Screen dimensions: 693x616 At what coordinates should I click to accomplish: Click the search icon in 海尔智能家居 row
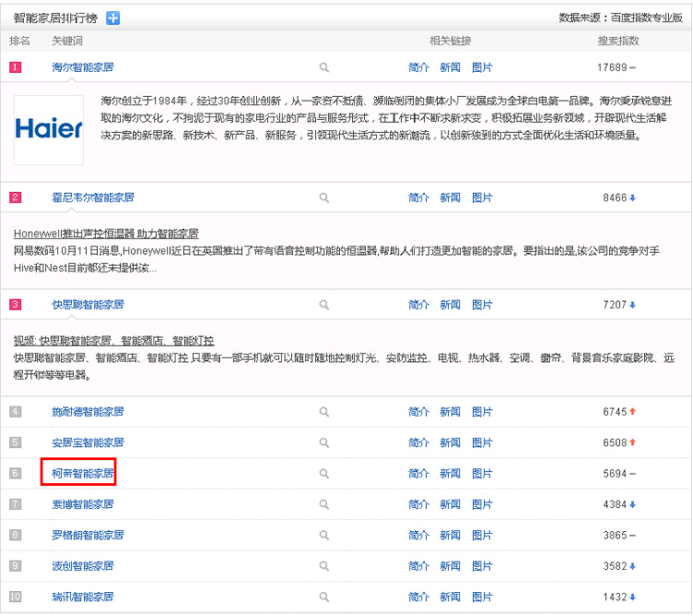(x=324, y=67)
